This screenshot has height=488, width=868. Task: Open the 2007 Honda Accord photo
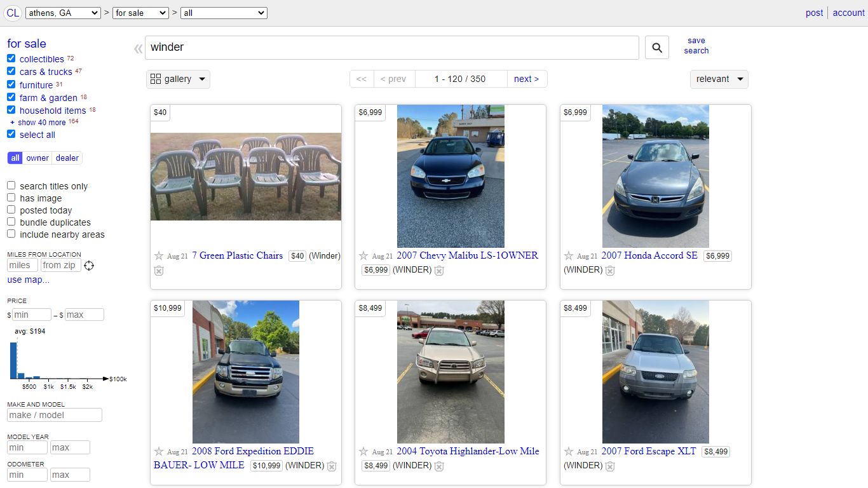pos(656,177)
